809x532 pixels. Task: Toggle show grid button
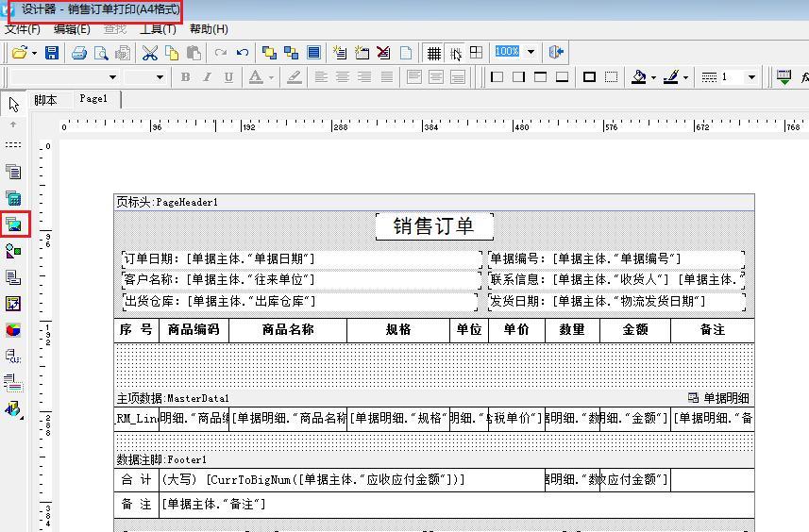click(x=434, y=53)
